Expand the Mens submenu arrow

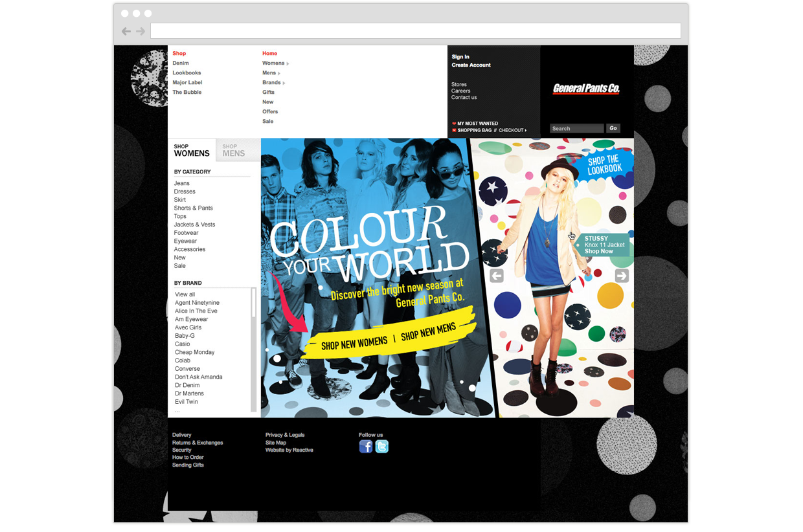pyautogui.click(x=279, y=73)
